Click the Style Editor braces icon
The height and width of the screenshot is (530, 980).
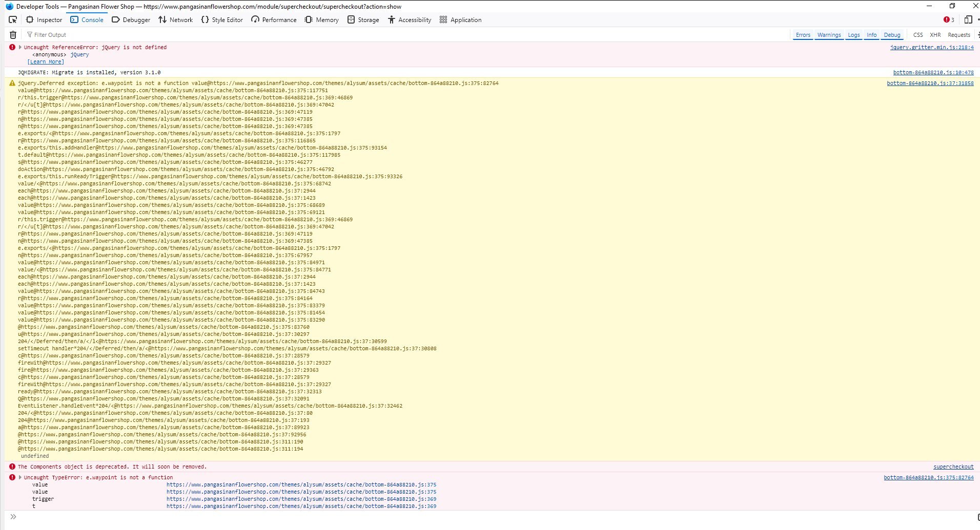(x=205, y=19)
